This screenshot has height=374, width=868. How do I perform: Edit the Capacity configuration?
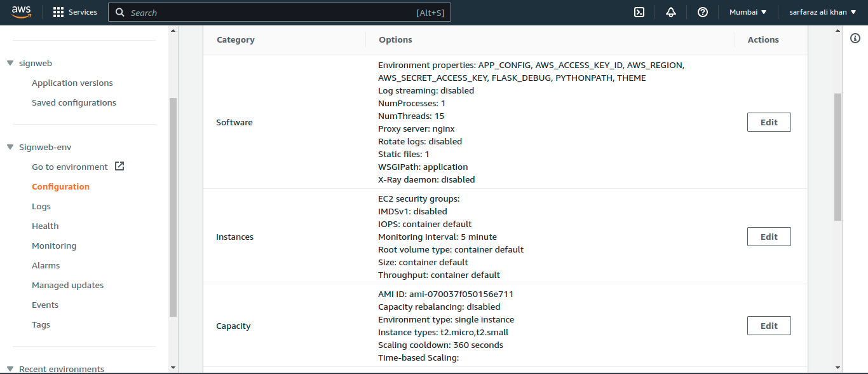click(x=769, y=325)
